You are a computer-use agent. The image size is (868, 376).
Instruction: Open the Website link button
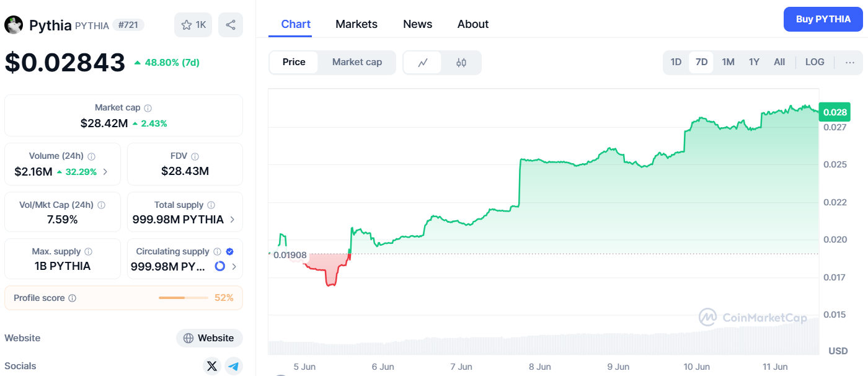point(210,338)
